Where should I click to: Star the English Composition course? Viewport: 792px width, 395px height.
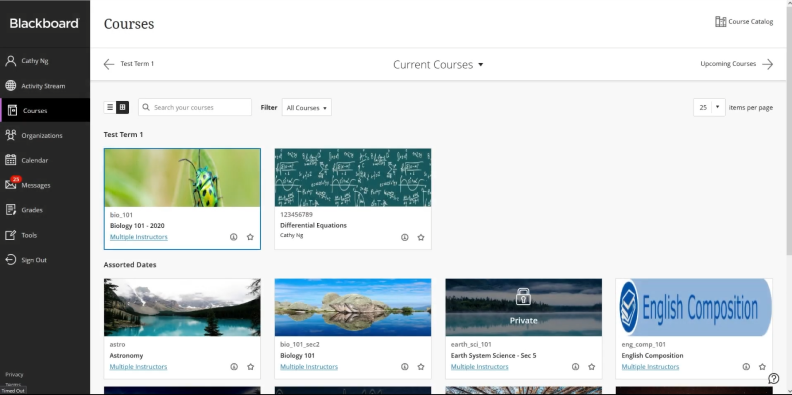(x=762, y=367)
